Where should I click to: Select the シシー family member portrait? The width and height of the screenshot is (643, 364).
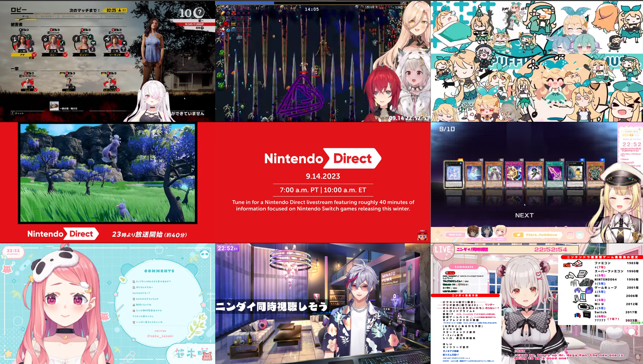point(69,82)
